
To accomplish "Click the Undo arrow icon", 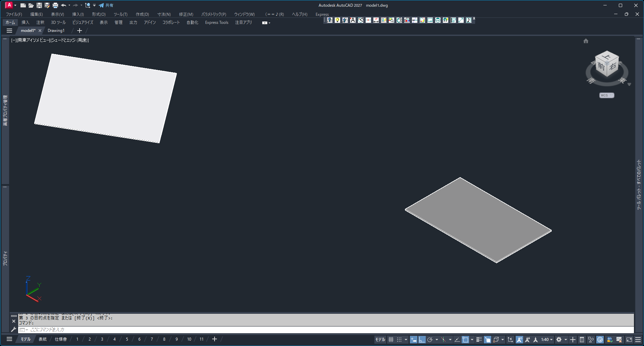I will (x=63, y=5).
